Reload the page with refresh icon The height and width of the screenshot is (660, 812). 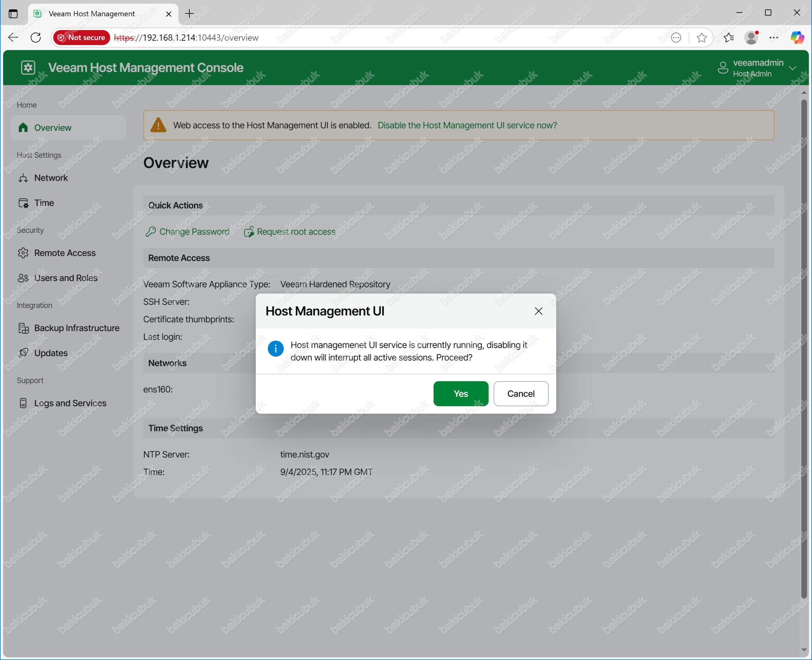[36, 37]
